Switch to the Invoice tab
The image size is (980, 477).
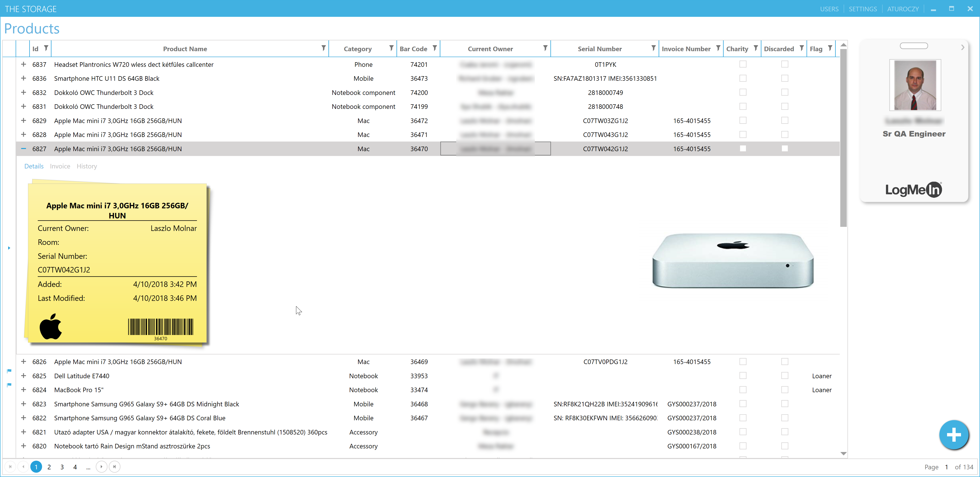[x=60, y=166]
